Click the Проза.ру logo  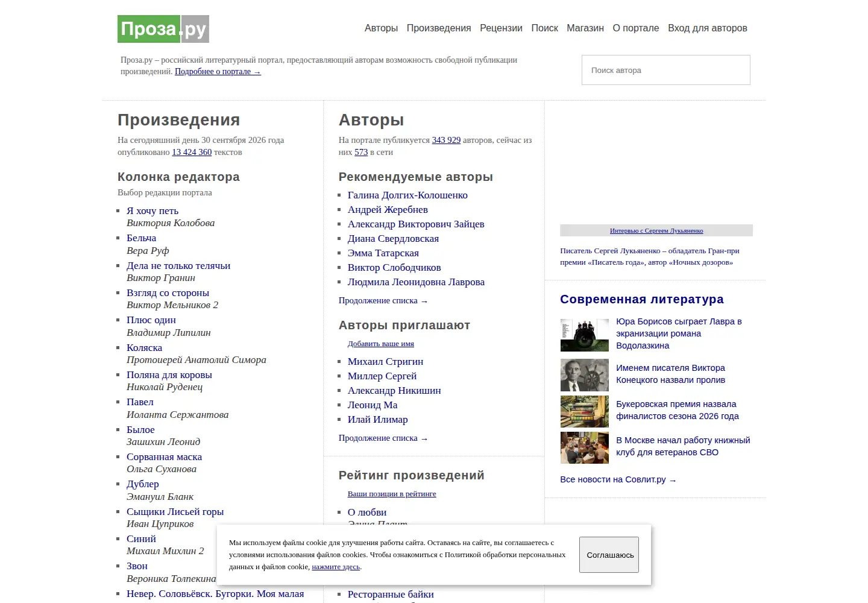pyautogui.click(x=163, y=29)
